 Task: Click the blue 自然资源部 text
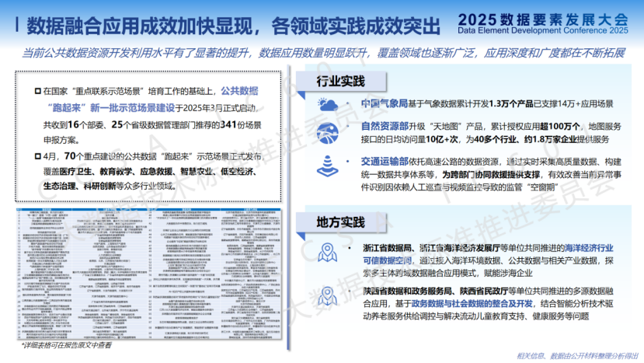(362, 125)
